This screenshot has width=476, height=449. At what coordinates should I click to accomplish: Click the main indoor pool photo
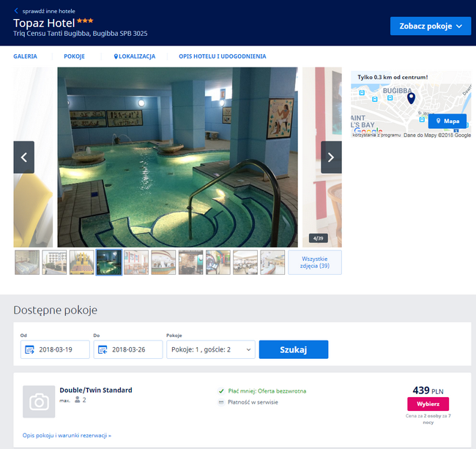[178, 157]
